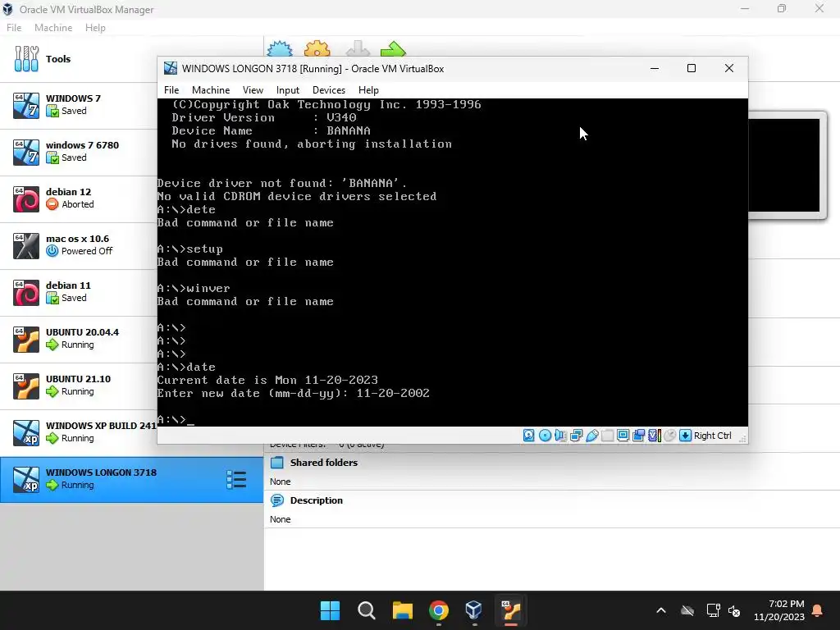Select the debian 12 aborted machine

(78, 199)
